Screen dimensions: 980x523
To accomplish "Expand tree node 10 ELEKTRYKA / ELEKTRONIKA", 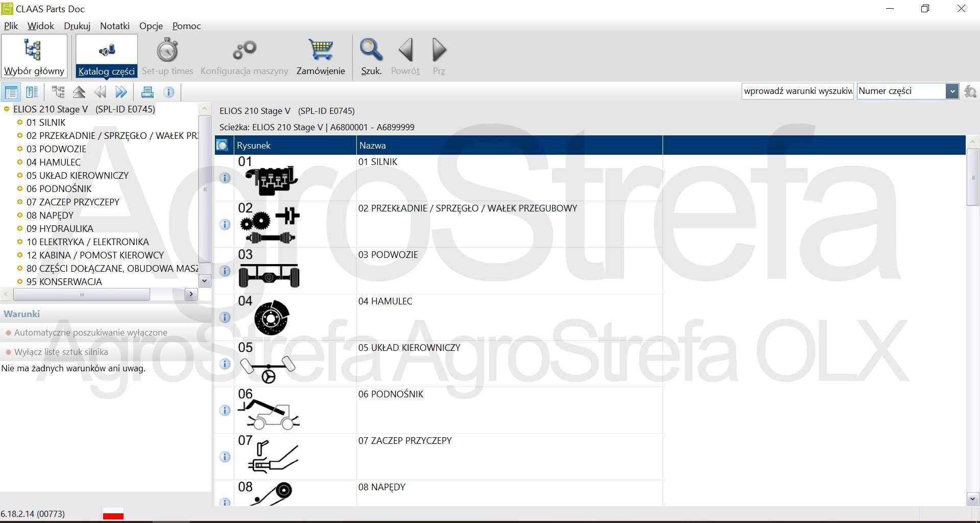I will pyautogui.click(x=20, y=242).
